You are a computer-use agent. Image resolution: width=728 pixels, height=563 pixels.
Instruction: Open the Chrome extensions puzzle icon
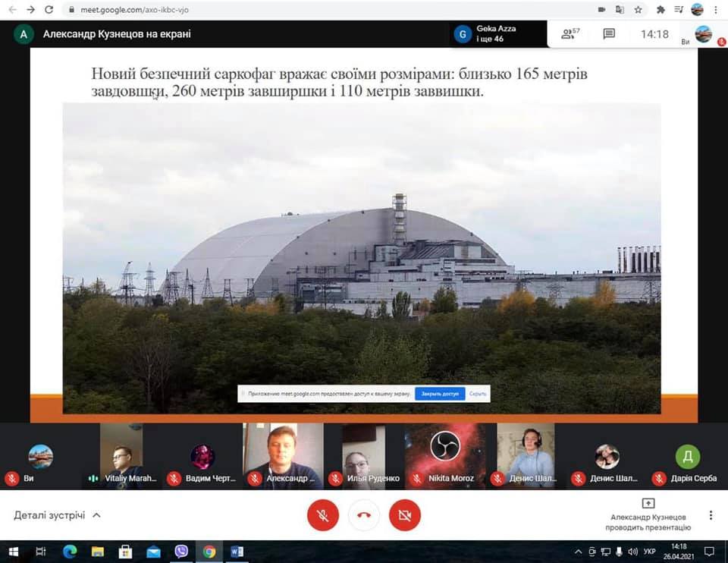660,10
